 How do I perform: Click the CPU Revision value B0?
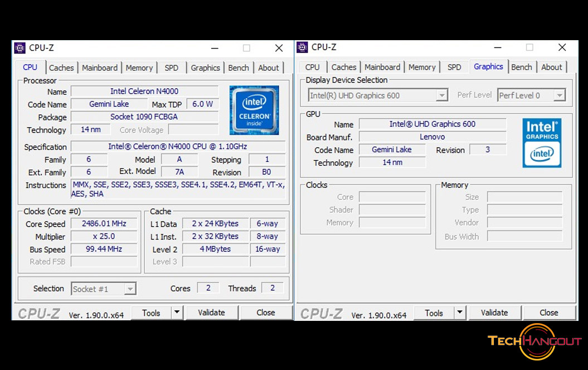pos(266,172)
